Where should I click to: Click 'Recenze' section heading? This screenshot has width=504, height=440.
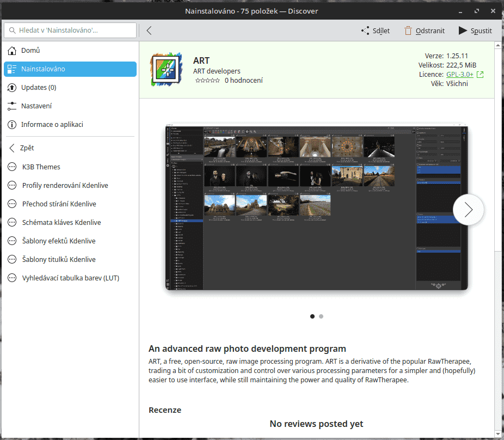tap(165, 410)
